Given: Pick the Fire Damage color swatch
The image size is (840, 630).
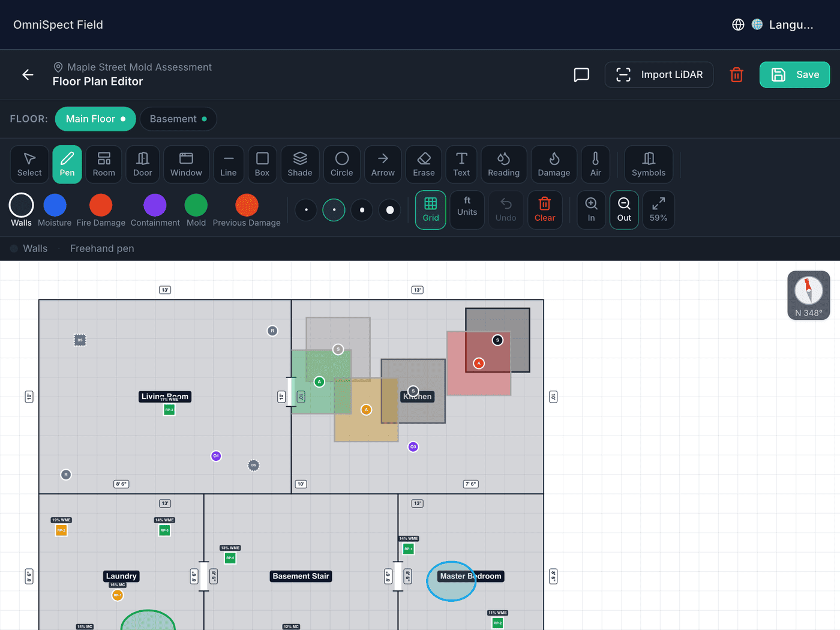Looking at the screenshot, I should (x=101, y=205).
